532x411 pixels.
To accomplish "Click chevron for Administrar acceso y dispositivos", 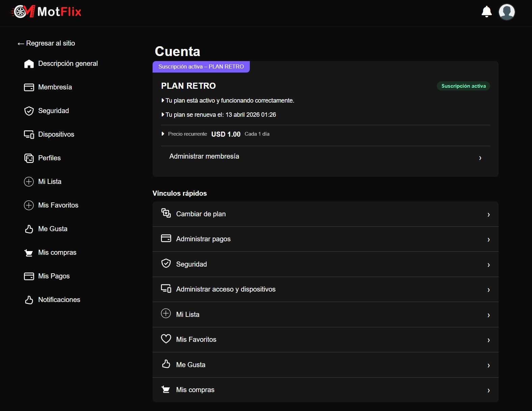I will point(488,290).
